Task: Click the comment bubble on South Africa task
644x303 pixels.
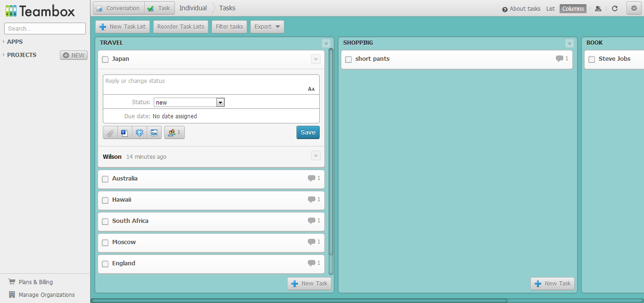Action: (312, 221)
